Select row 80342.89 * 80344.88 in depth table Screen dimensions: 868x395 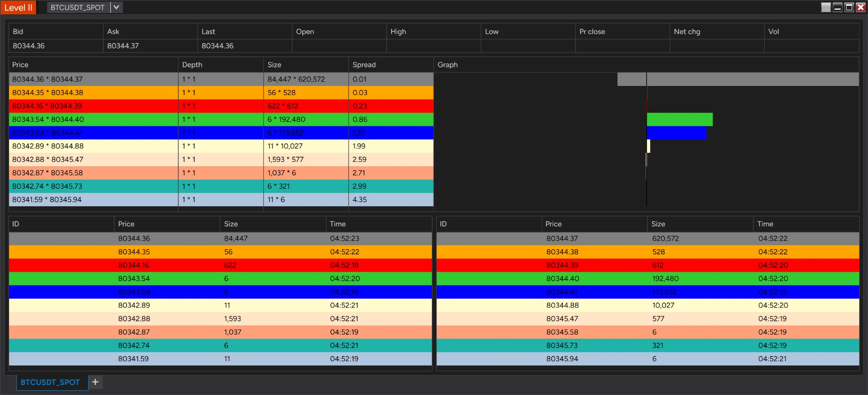(221, 146)
